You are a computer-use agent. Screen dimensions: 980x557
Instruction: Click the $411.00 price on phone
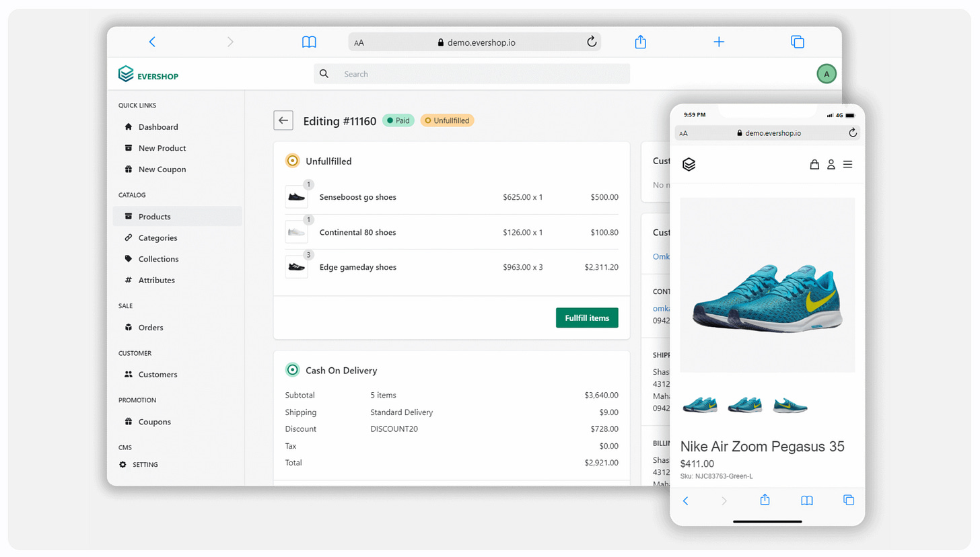697,463
